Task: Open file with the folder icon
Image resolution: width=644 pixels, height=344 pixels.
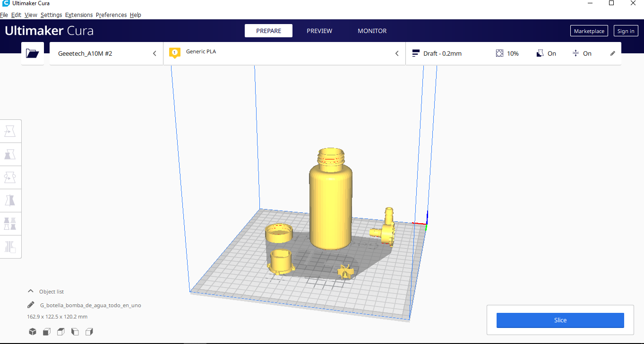Action: 33,53
